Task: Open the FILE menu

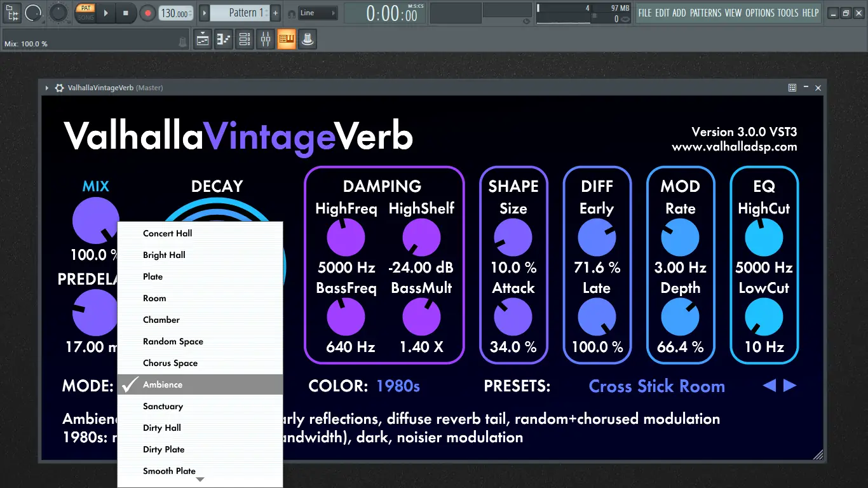Action: (x=645, y=13)
